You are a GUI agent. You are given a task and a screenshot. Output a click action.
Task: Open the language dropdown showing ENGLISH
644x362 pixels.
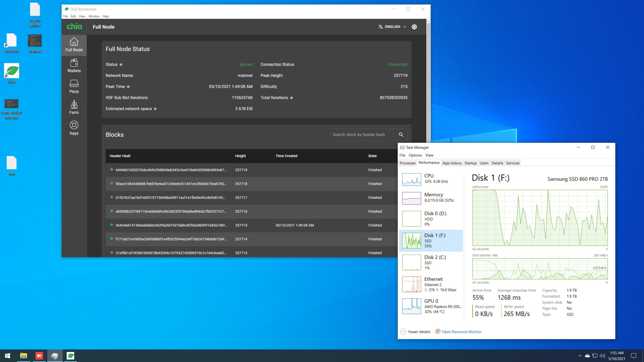coord(392,27)
